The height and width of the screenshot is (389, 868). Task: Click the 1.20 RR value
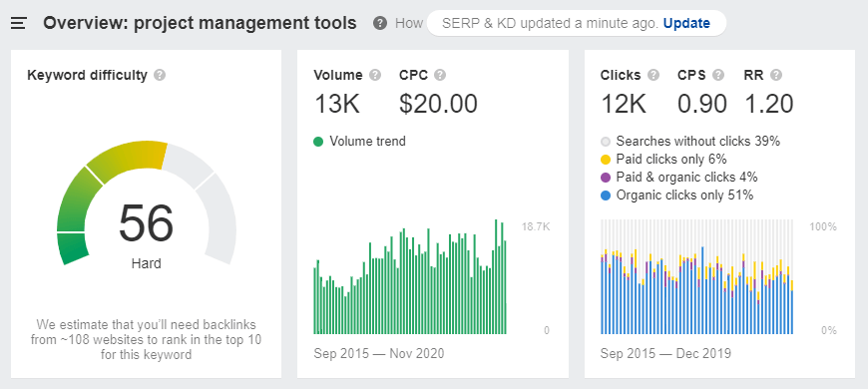[769, 104]
